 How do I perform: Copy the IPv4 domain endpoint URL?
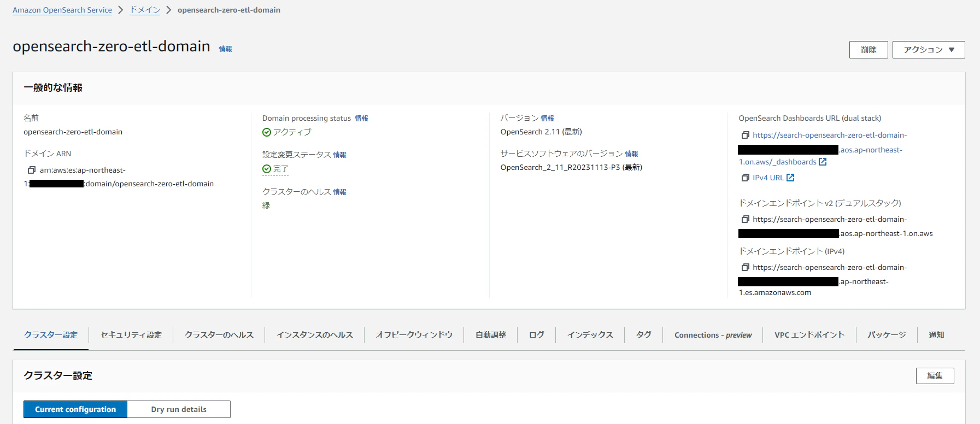click(x=745, y=267)
